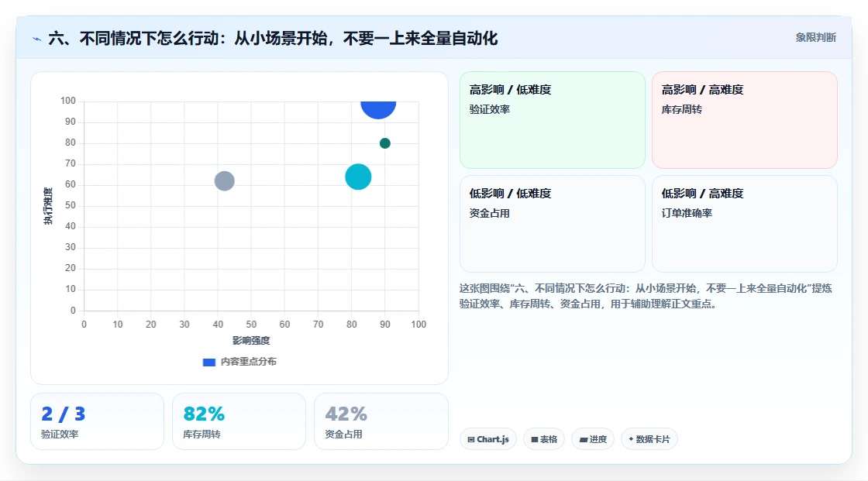Click the section title 六、不同情况下怎么行动
Image resolution: width=868 pixels, height=481 pixels.
[273, 39]
